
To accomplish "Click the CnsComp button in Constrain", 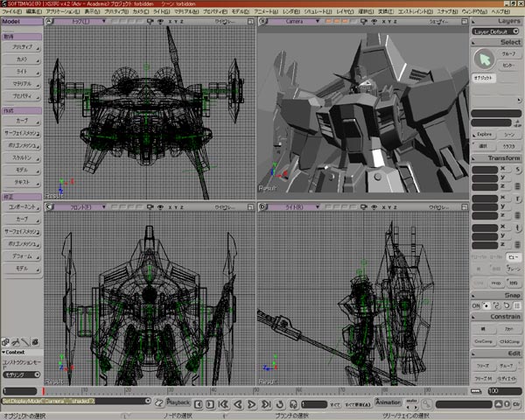I will tap(483, 341).
